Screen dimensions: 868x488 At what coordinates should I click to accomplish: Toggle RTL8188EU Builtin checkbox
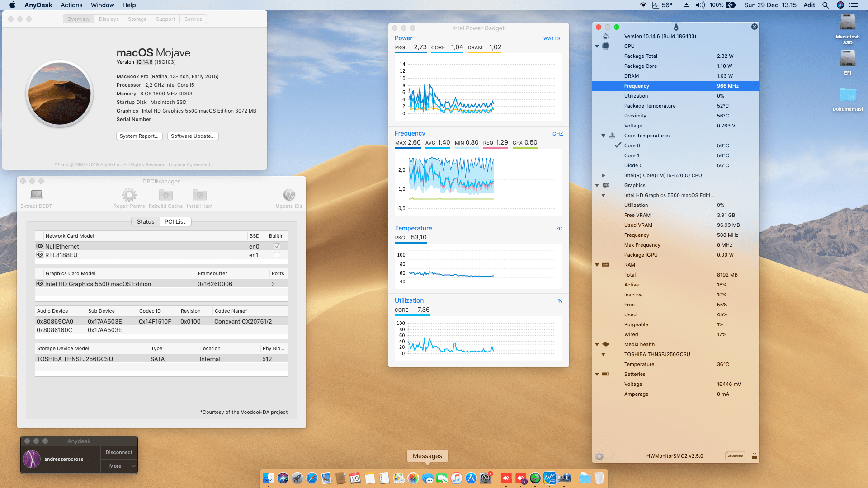(x=277, y=255)
